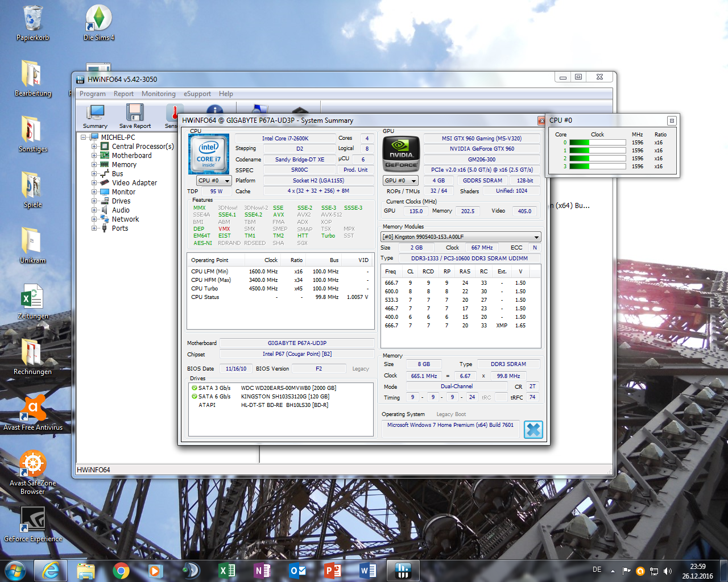
Task: Open the Unikram desktop folder
Action: 33,246
